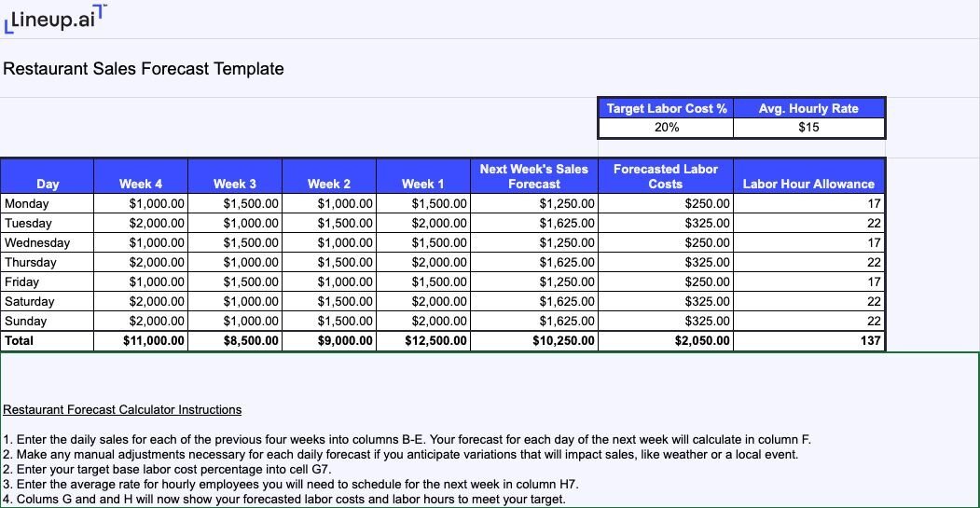The image size is (980, 508).
Task: Select Wednesday's Week 2 sales value
Action: [329, 242]
